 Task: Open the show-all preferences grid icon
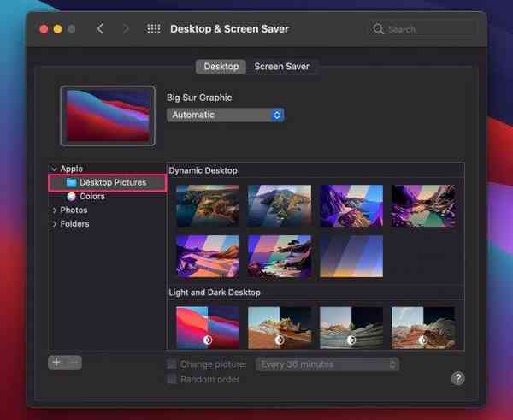[154, 29]
